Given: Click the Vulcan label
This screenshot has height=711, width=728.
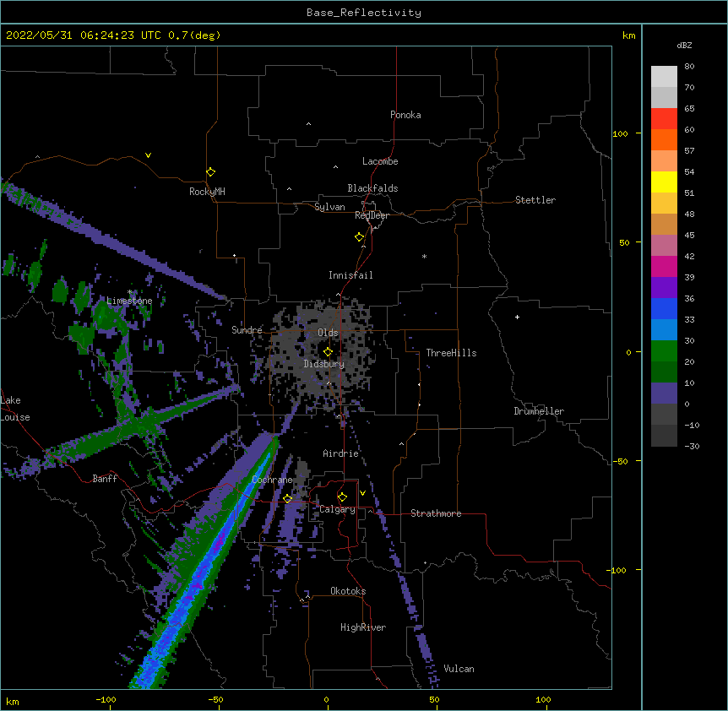Looking at the screenshot, I should pos(459,669).
